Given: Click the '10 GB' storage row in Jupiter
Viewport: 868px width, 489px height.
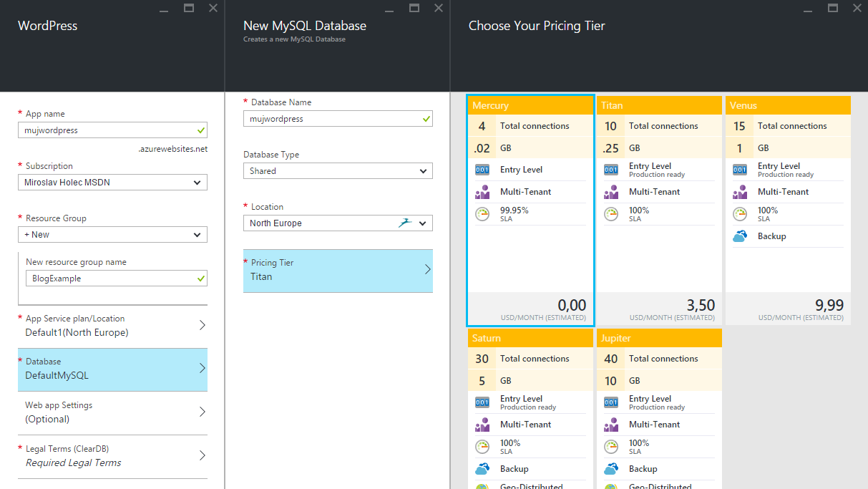Looking at the screenshot, I should tap(659, 381).
